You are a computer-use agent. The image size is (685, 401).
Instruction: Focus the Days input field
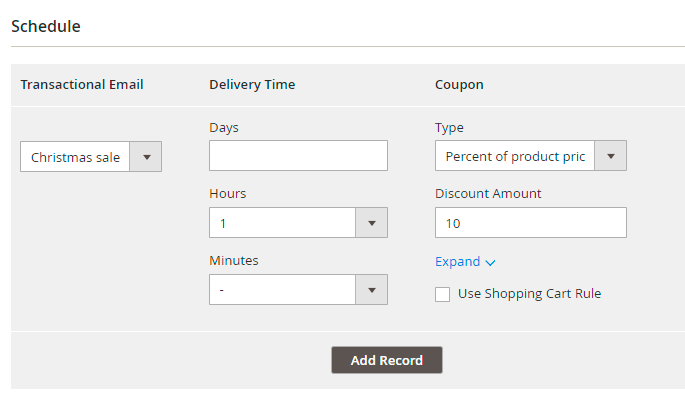tap(298, 156)
